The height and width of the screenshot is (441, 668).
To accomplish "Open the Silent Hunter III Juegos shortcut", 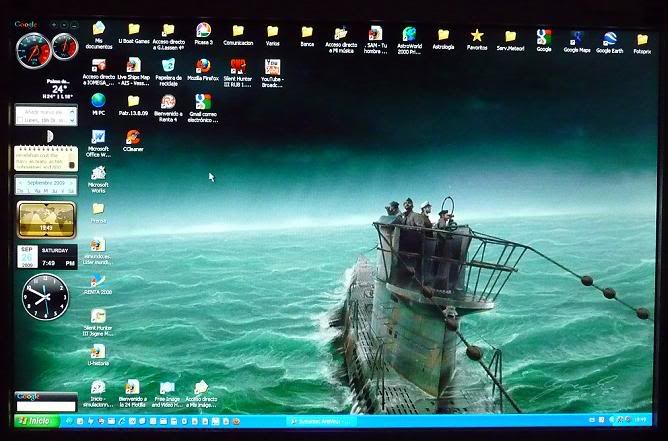I will click(x=98, y=323).
